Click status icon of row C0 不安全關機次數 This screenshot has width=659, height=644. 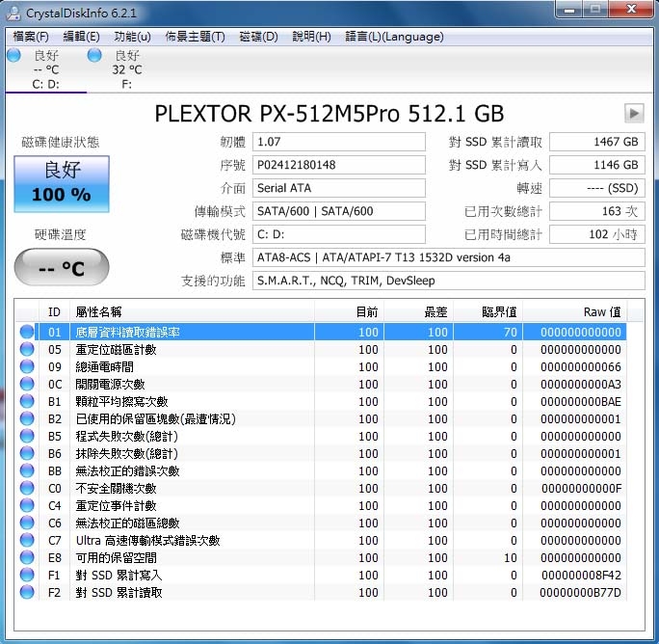27,488
